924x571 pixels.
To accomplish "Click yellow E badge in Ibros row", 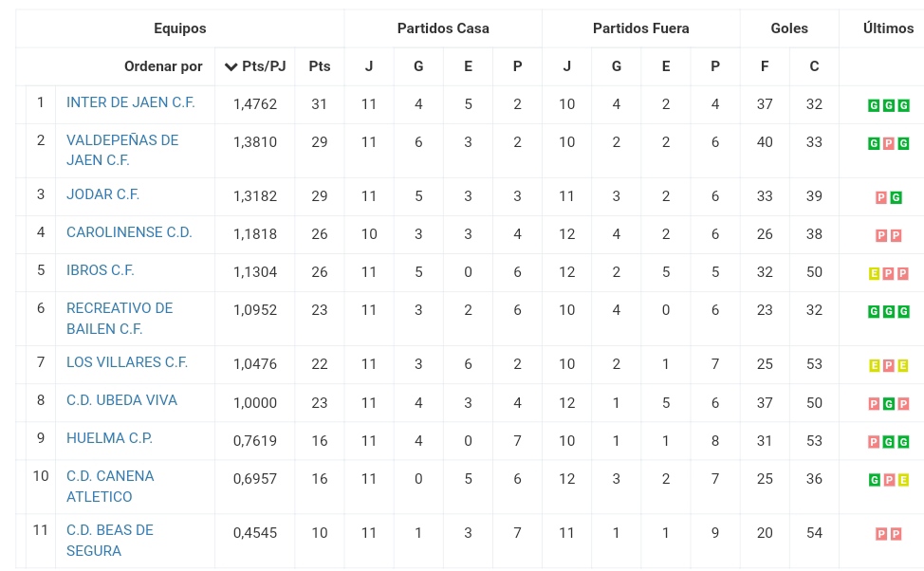I will tap(874, 274).
